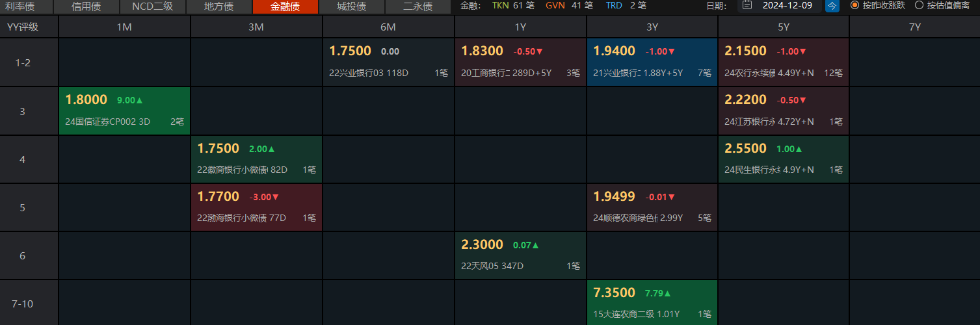The width and height of the screenshot is (980, 325).
Task: Select 按估值偏离 radio option
Action: [x=919, y=6]
